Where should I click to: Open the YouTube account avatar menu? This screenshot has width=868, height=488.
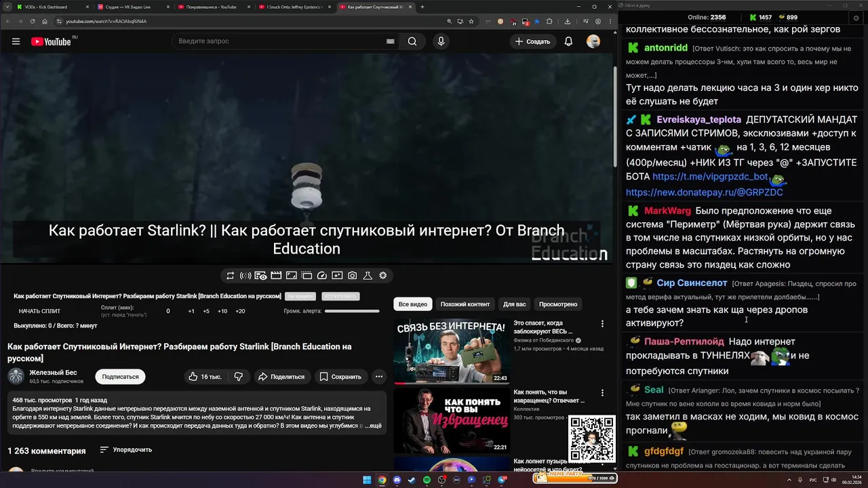[593, 41]
